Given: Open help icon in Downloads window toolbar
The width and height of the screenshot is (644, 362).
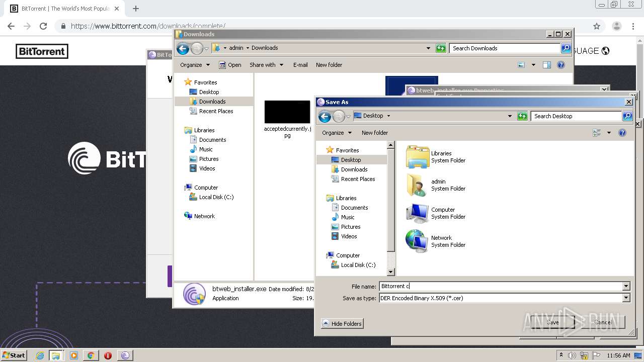Looking at the screenshot, I should (x=561, y=65).
